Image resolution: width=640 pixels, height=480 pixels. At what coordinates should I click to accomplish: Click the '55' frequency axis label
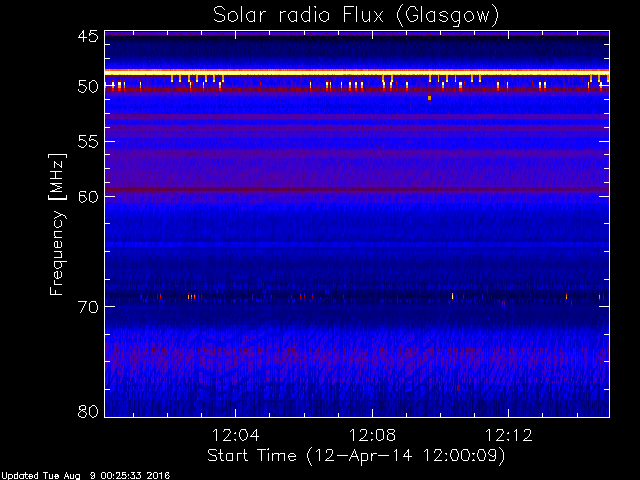coord(88,142)
